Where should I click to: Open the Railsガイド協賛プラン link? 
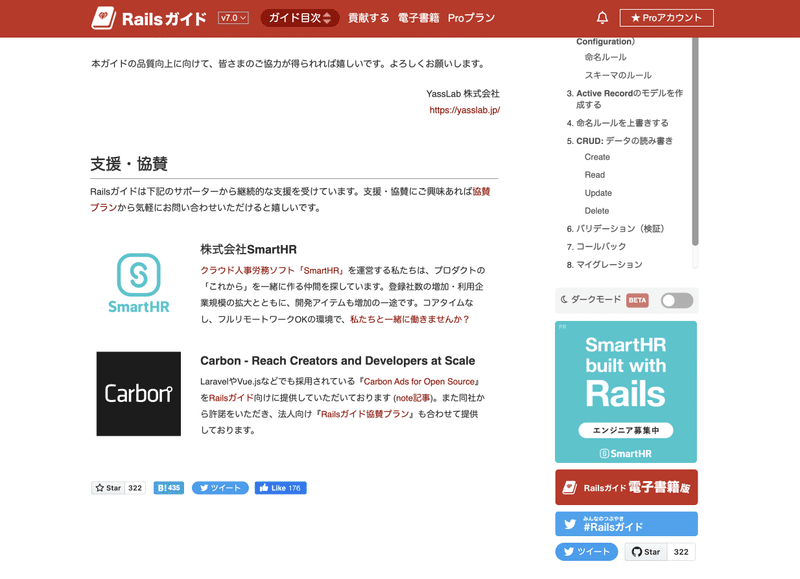point(365,414)
